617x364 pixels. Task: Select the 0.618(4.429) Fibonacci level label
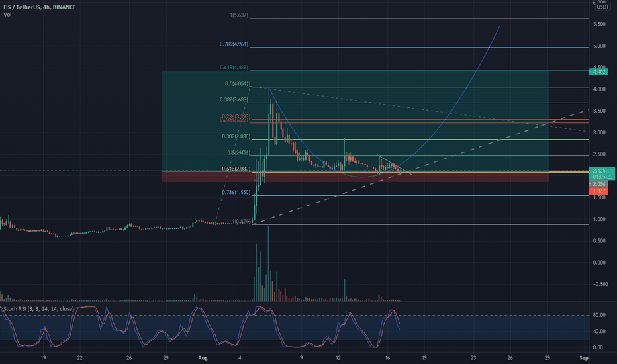point(234,68)
